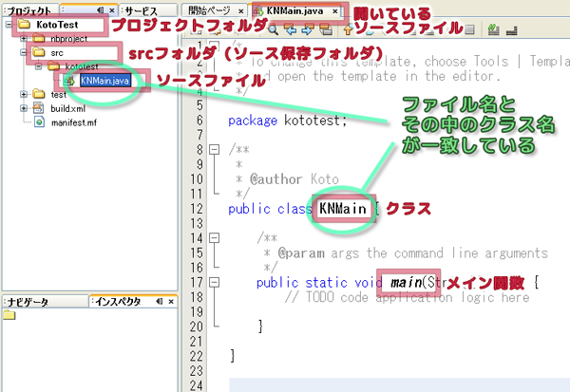The width and height of the screenshot is (570, 392).
Task: Switch to the 開始ページ tab
Action: click(x=206, y=9)
